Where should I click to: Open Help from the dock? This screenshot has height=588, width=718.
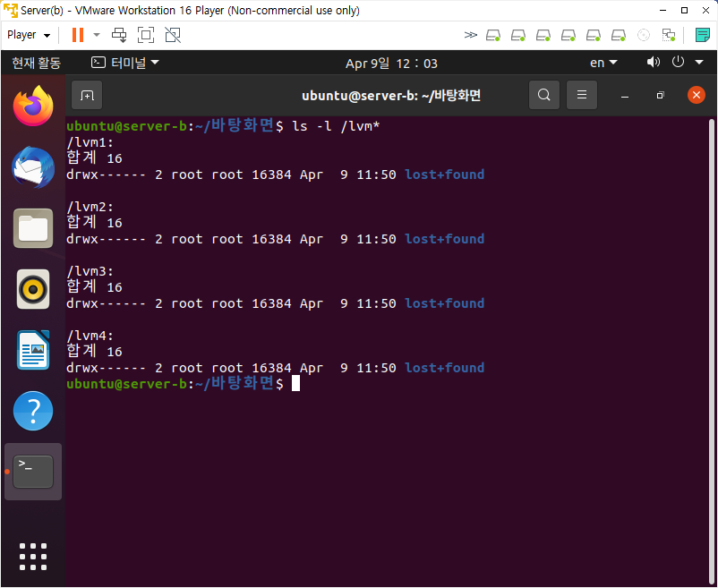[x=33, y=411]
